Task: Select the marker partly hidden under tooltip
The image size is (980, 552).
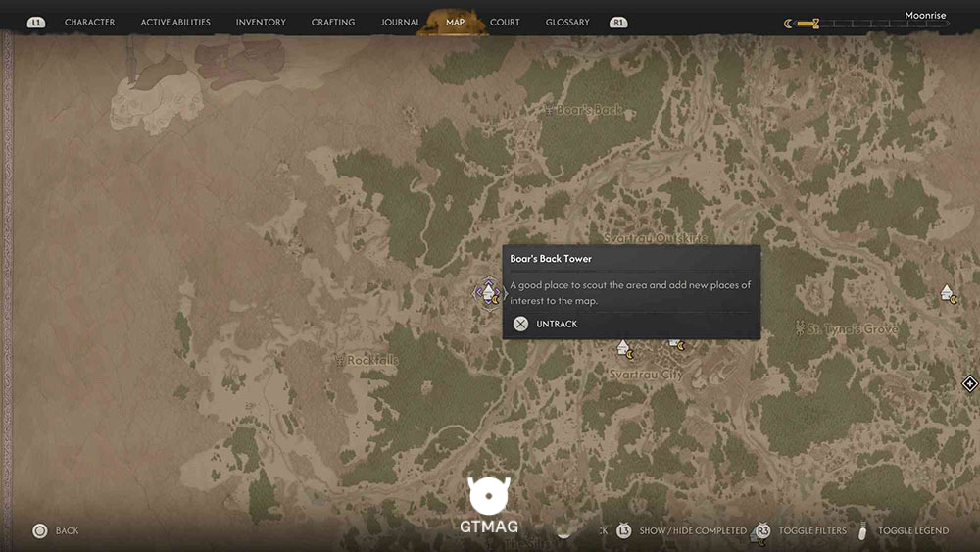Action: (x=677, y=343)
